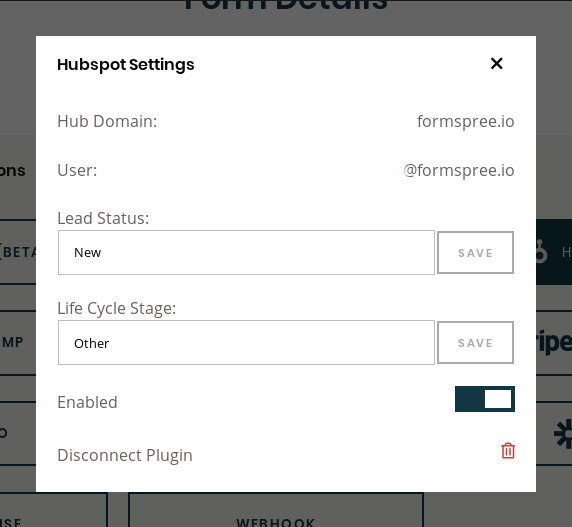The width and height of the screenshot is (572, 527).
Task: Click the Stripe logo tile
Action: tap(554, 342)
